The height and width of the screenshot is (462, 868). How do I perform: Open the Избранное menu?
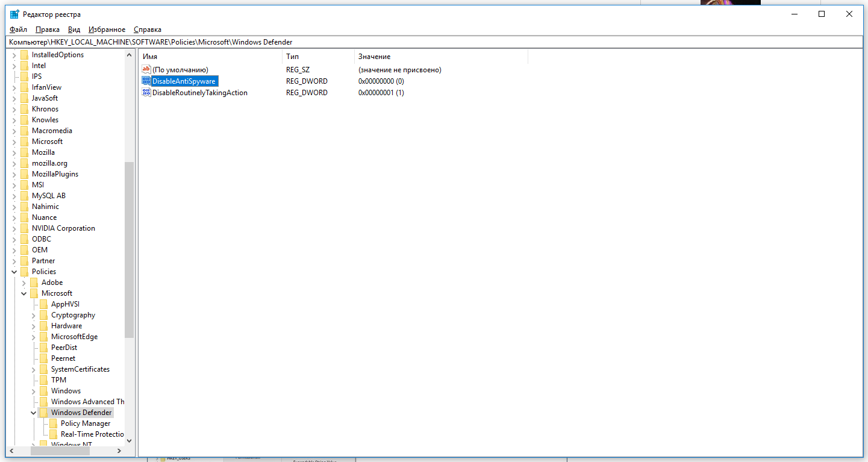point(107,29)
